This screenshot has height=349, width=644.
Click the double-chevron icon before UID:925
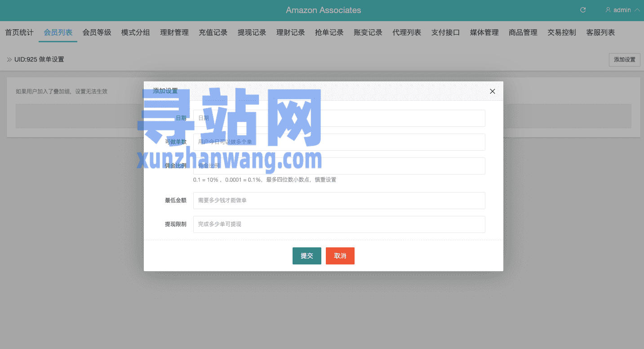point(9,59)
